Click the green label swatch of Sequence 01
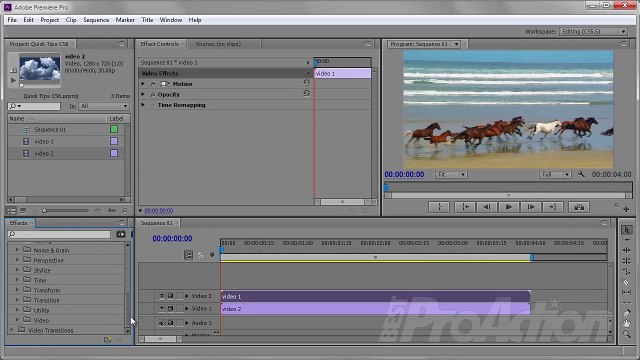Screen dimensions: 640x360 click(x=114, y=129)
